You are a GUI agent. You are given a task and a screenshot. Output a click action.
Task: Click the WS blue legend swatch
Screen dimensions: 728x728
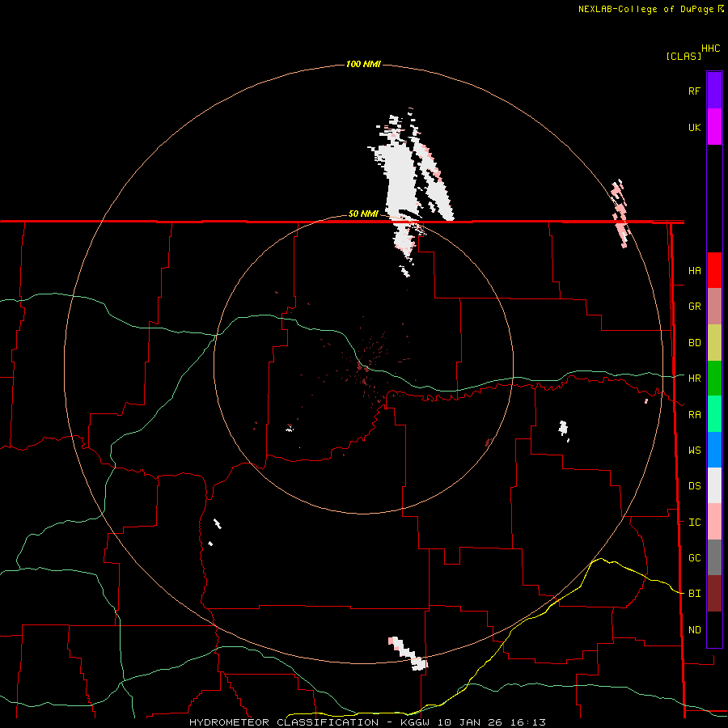(714, 450)
